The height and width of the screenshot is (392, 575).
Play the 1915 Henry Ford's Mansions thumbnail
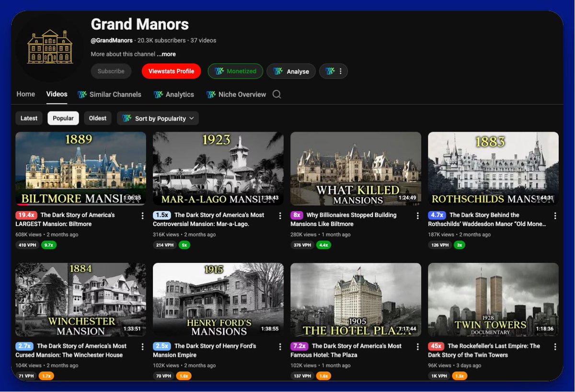pyautogui.click(x=218, y=300)
